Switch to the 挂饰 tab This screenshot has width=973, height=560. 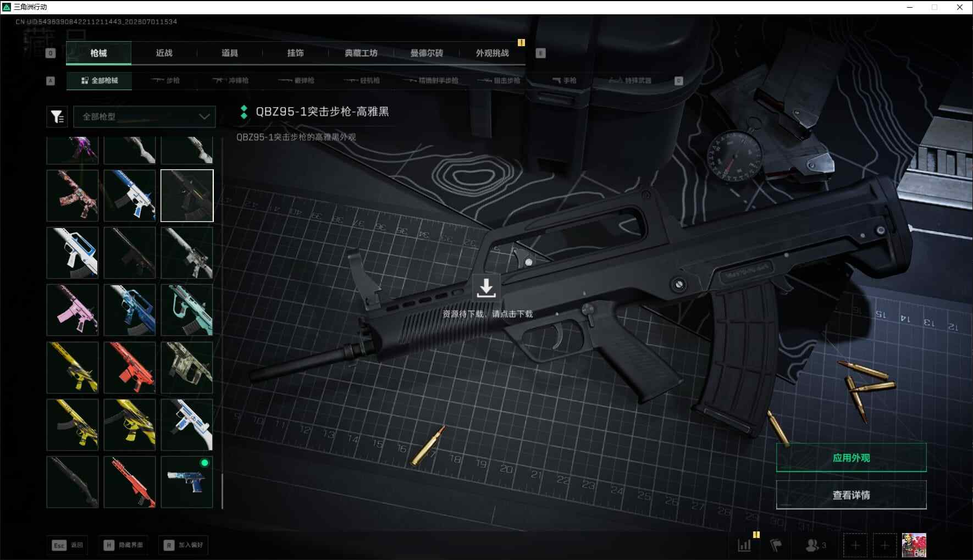pos(295,53)
